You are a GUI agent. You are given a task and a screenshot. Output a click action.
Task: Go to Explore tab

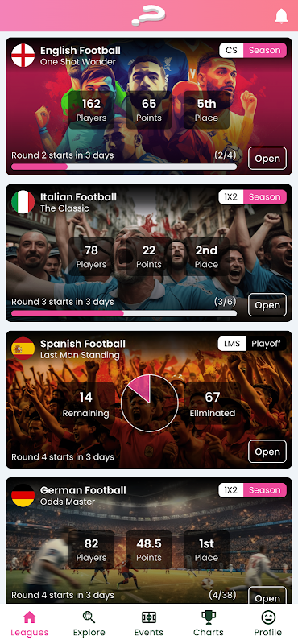click(x=89, y=623)
